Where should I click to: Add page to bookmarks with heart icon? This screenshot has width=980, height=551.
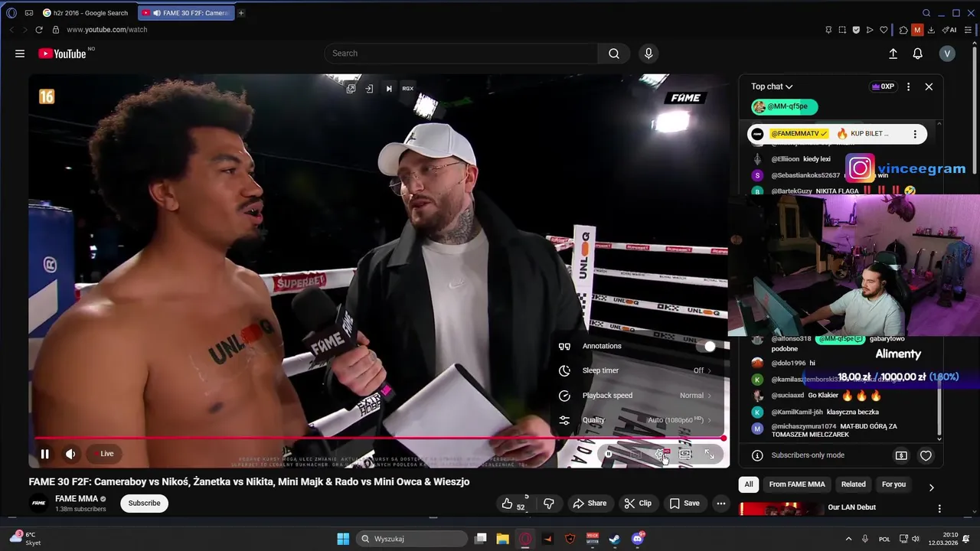tap(884, 30)
